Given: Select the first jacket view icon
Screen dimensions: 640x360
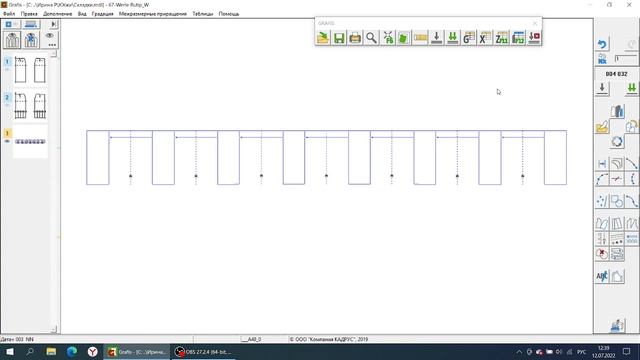Looking at the screenshot, I should click(12, 40).
